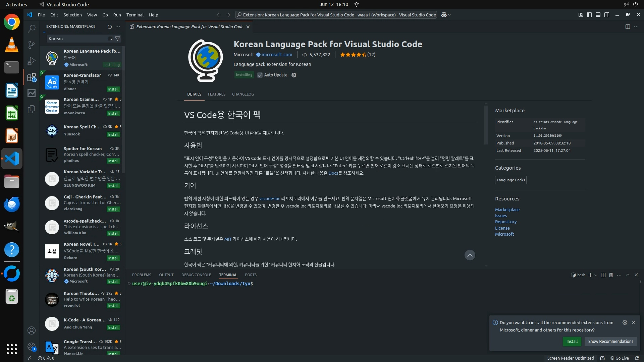Open the Manage gear in the activity bar

click(x=32, y=346)
